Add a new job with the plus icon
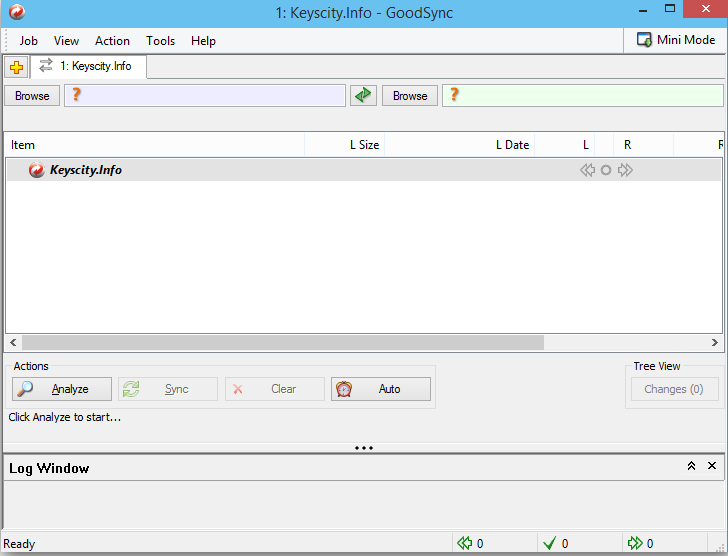Screen dimensions: 728x556 pyautogui.click(x=17, y=68)
